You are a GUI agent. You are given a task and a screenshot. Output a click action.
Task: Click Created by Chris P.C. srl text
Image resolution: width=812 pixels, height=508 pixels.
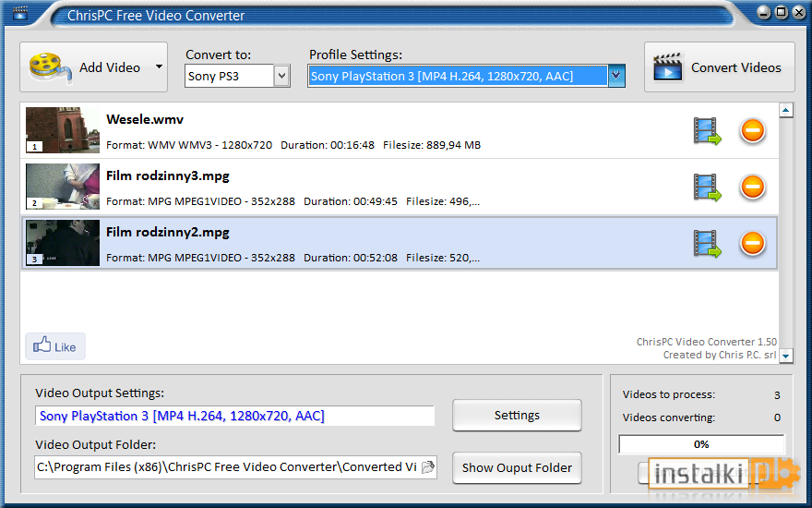[x=720, y=355]
